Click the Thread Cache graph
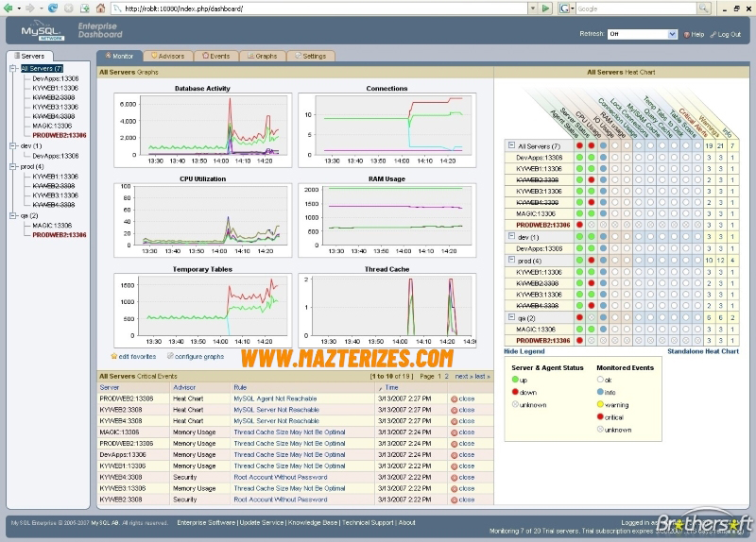The image size is (756, 542). pos(387,311)
